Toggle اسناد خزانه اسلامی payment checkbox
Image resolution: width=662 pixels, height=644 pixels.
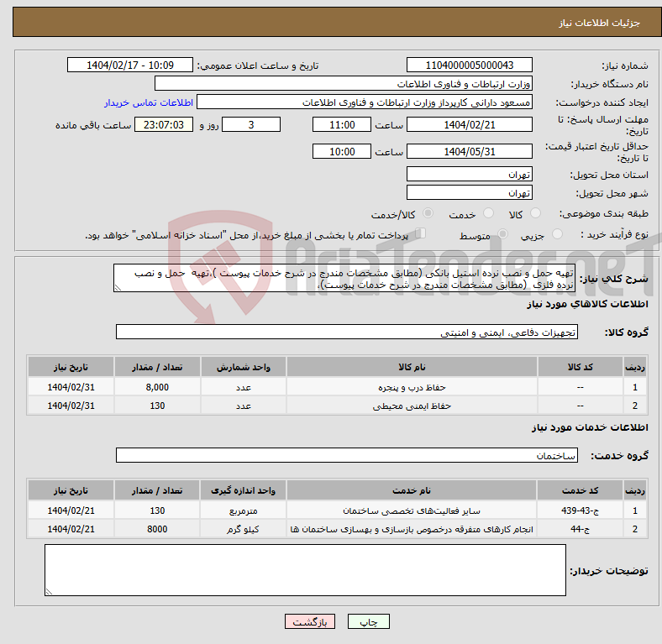pos(420,233)
